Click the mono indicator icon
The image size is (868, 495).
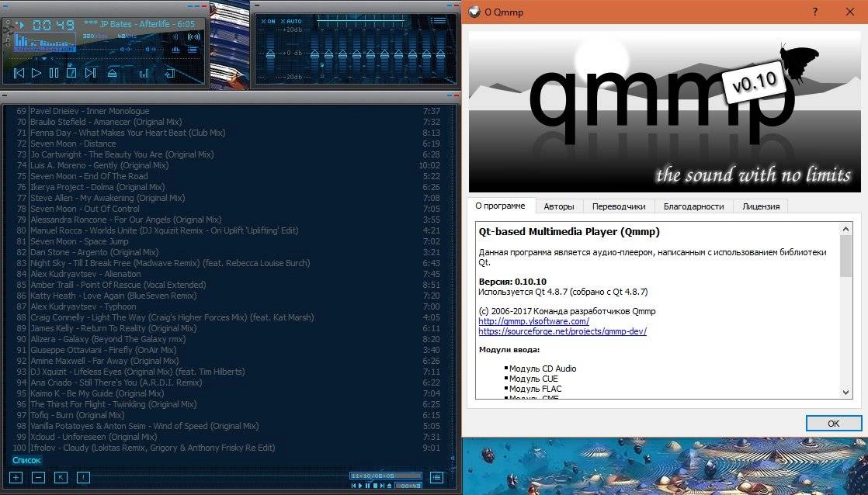pyautogui.click(x=175, y=36)
